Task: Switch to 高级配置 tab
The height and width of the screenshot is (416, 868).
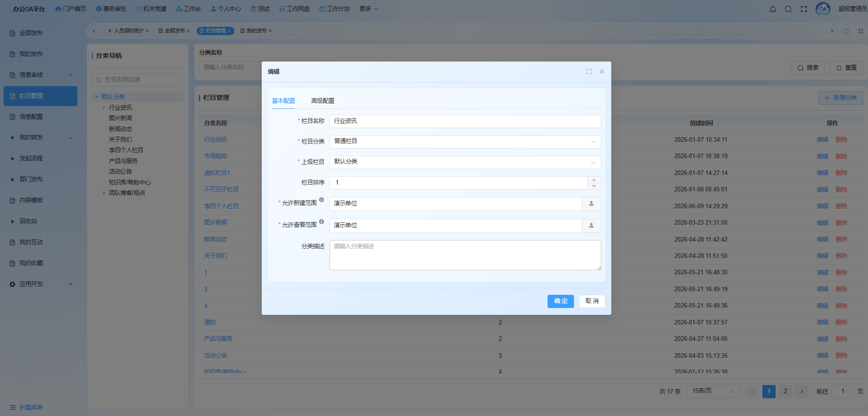Action: [x=323, y=101]
